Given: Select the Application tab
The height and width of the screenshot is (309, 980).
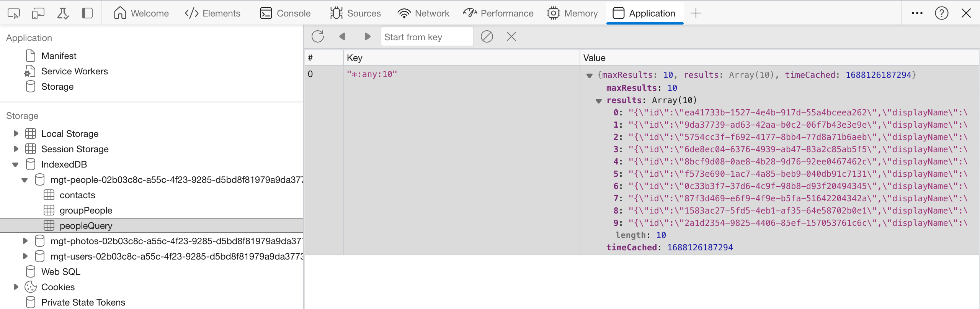Looking at the screenshot, I should (x=644, y=13).
